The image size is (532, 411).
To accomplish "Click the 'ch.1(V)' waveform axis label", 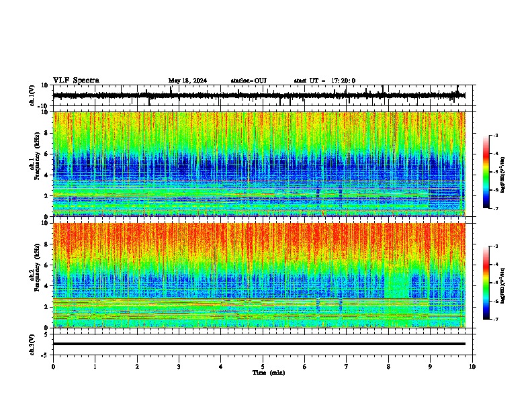I will click(32, 95).
